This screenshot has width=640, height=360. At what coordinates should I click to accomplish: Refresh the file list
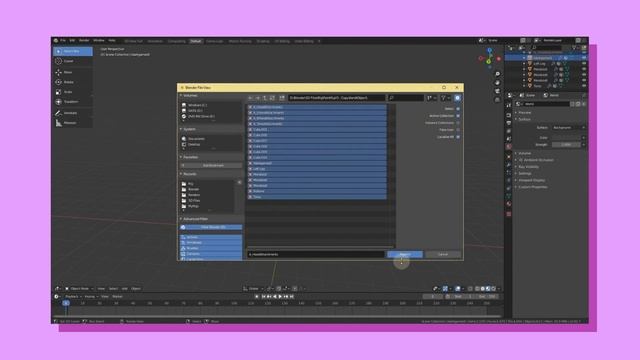[272, 98]
